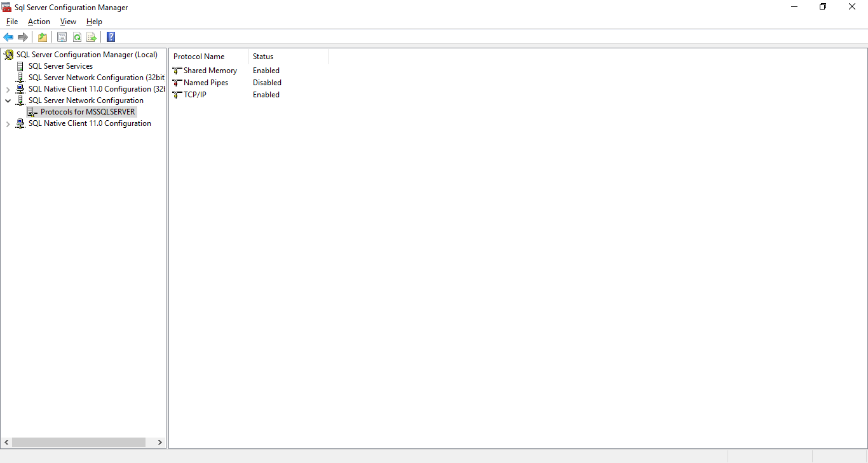This screenshot has height=463, width=868.
Task: Collapse SQL Server Network Configuration node
Action: (x=8, y=100)
